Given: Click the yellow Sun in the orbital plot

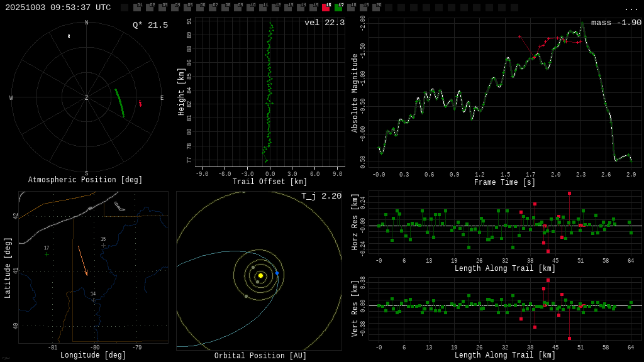Looking at the screenshot, I should pos(260,275).
